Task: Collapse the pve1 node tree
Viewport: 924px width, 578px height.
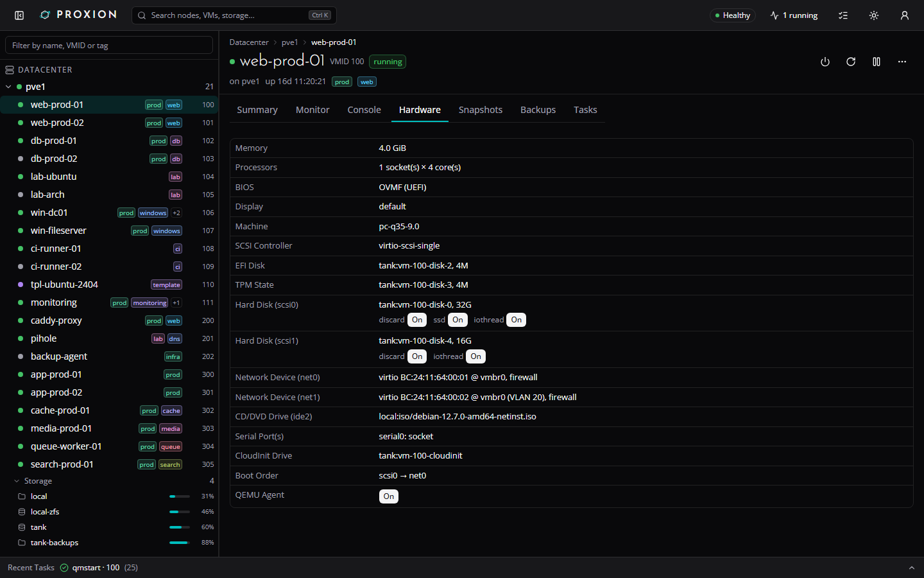Action: [8, 87]
